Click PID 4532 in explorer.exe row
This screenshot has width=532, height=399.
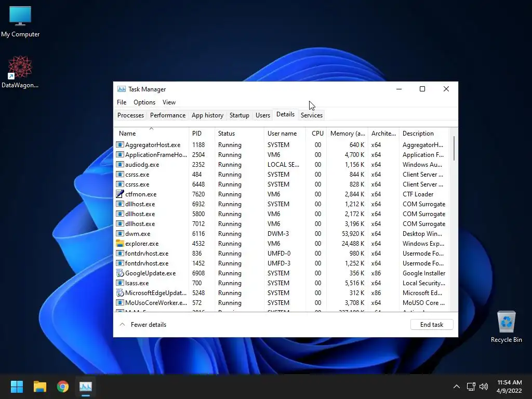198,243
